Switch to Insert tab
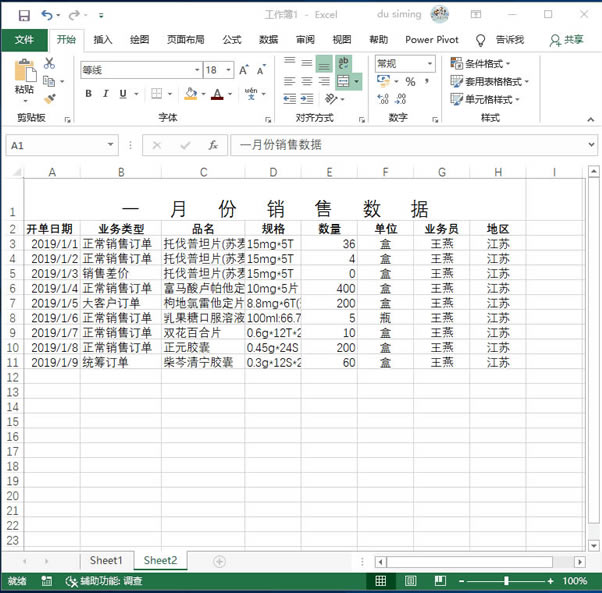 tap(103, 40)
